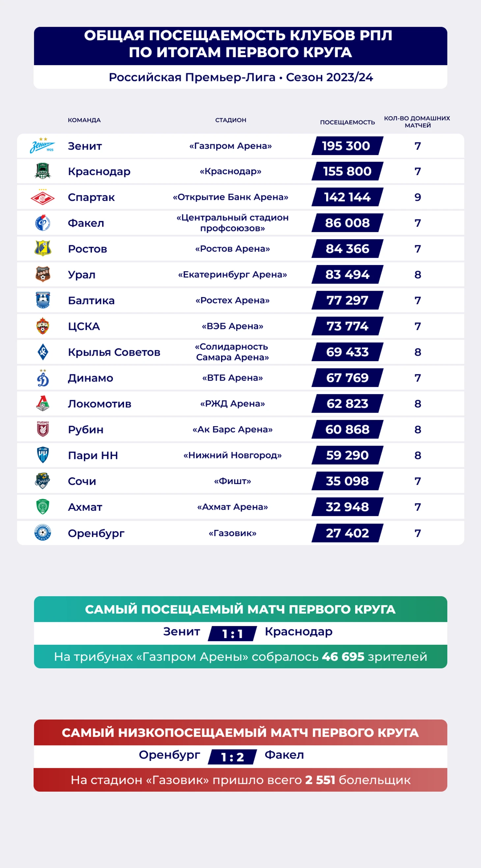
Task: Select the Lokomotiv club emblem
Action: (42, 403)
